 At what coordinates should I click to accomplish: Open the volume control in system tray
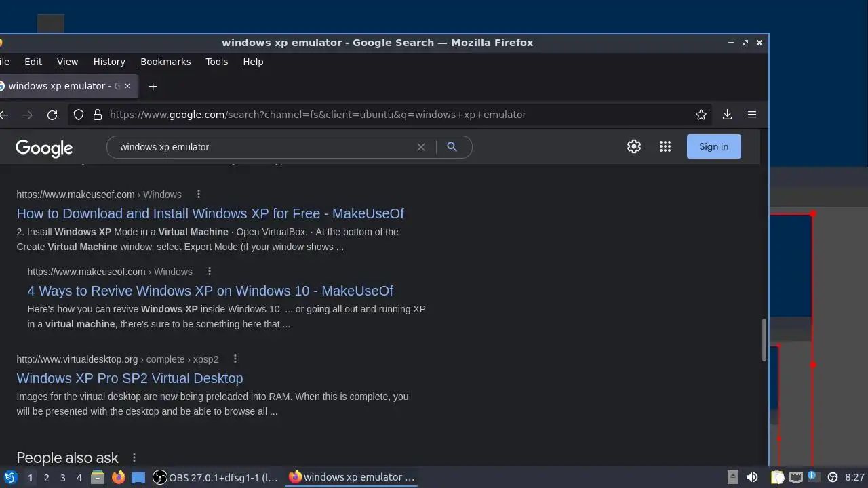pos(752,477)
